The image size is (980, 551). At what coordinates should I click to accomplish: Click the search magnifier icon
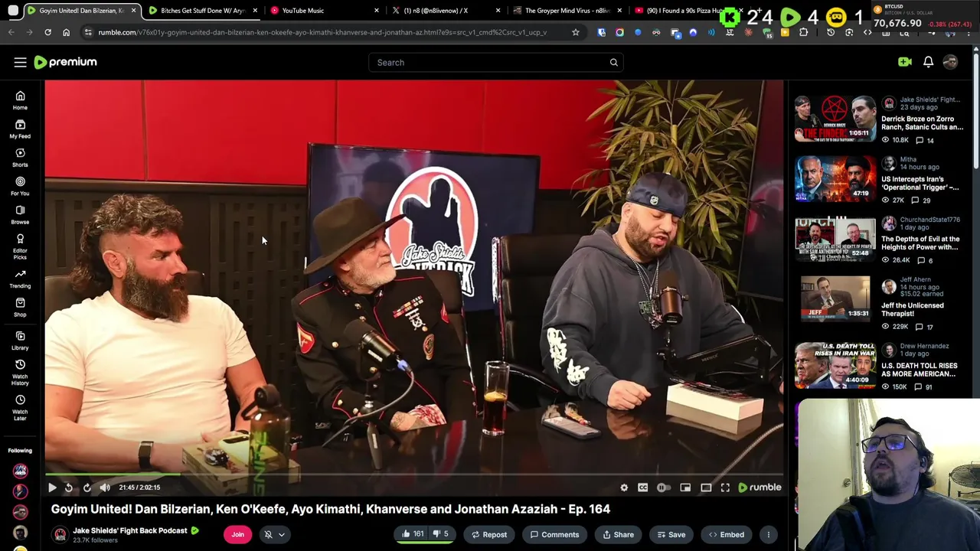click(613, 62)
